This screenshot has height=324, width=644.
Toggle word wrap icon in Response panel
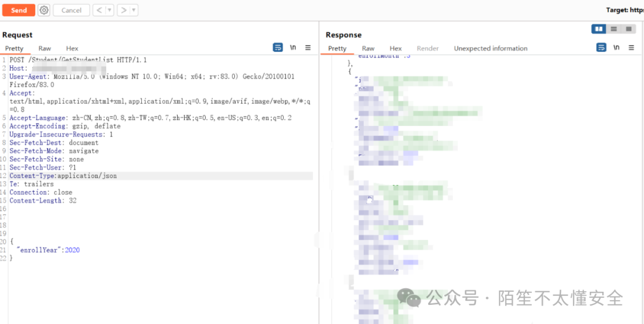[601, 48]
